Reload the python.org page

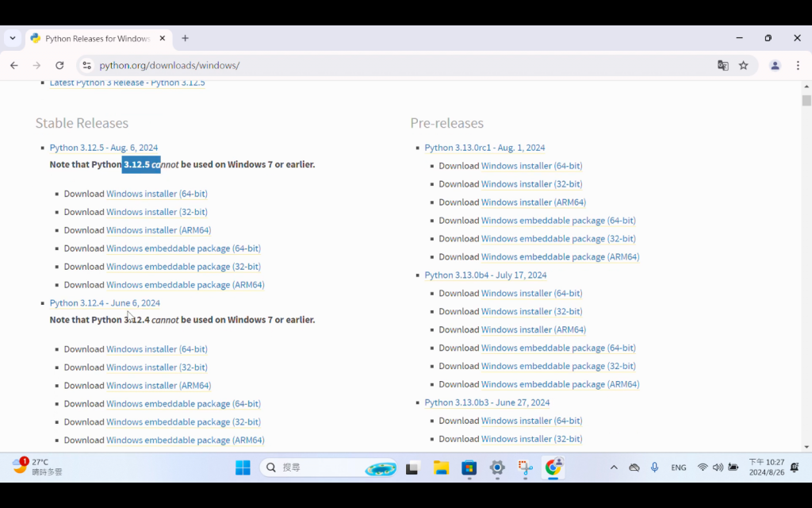coord(59,65)
